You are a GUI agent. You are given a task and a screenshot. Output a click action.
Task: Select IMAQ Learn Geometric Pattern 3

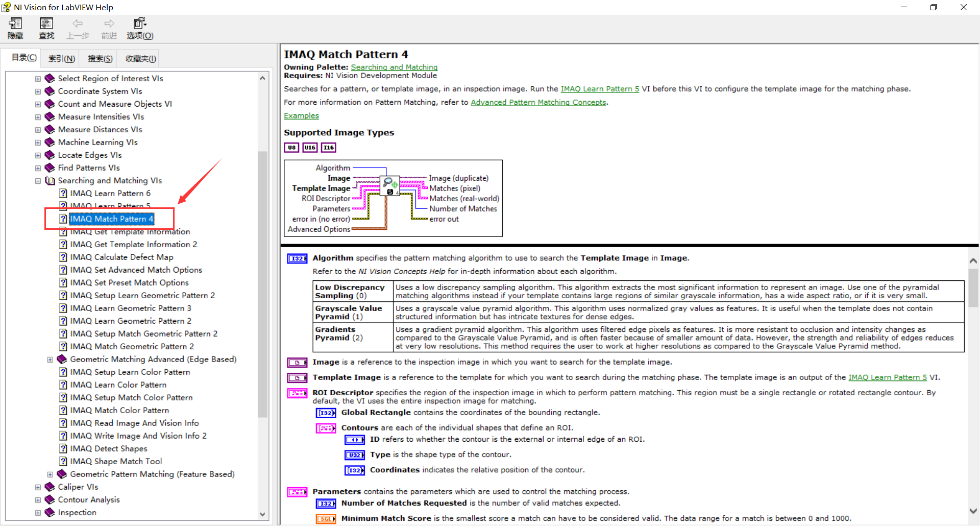pyautogui.click(x=131, y=308)
